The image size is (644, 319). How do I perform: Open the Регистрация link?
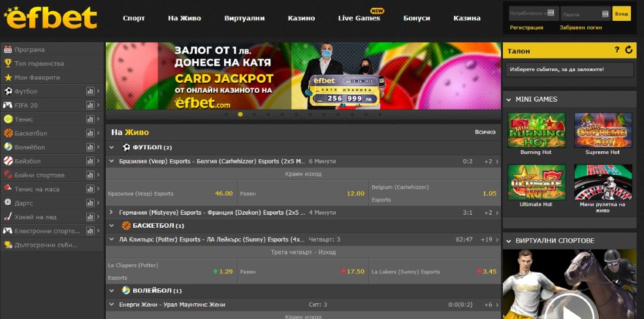coord(526,27)
